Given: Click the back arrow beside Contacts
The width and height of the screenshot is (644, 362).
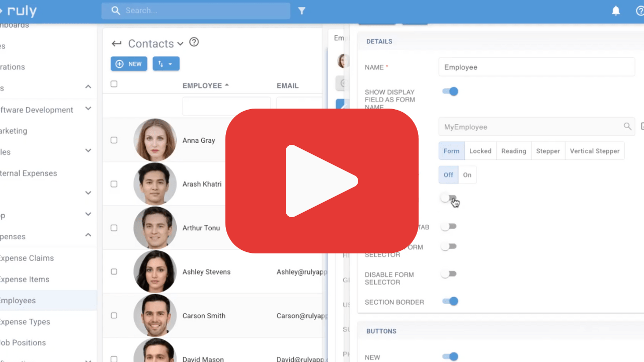Looking at the screenshot, I should coord(117,44).
